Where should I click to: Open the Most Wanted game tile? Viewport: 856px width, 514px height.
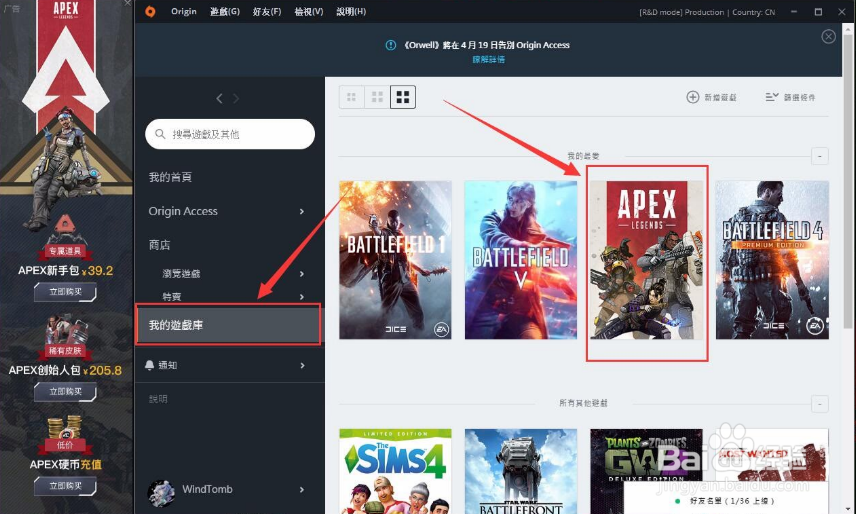pos(772,456)
